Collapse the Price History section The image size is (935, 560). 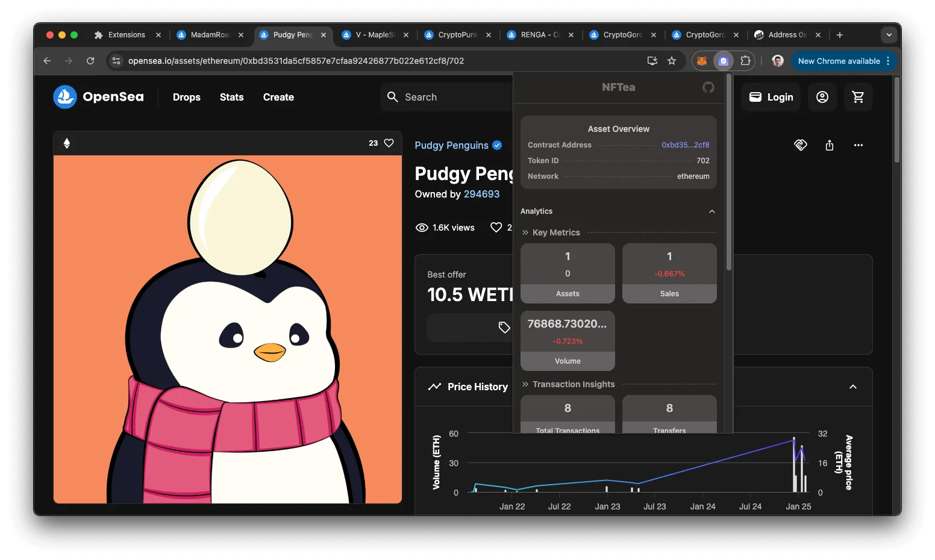853,387
